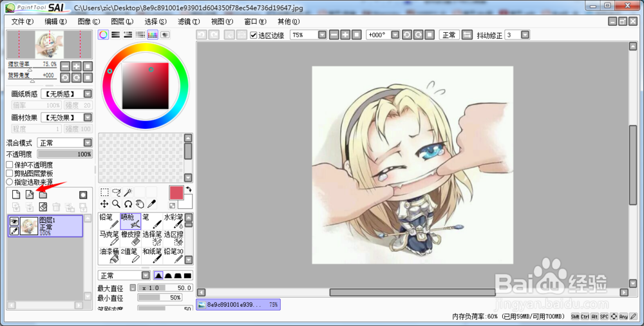Screen dimensions: 644x326
Task: Enable 剪贴图层蒙板 checkbox
Action: [10, 173]
